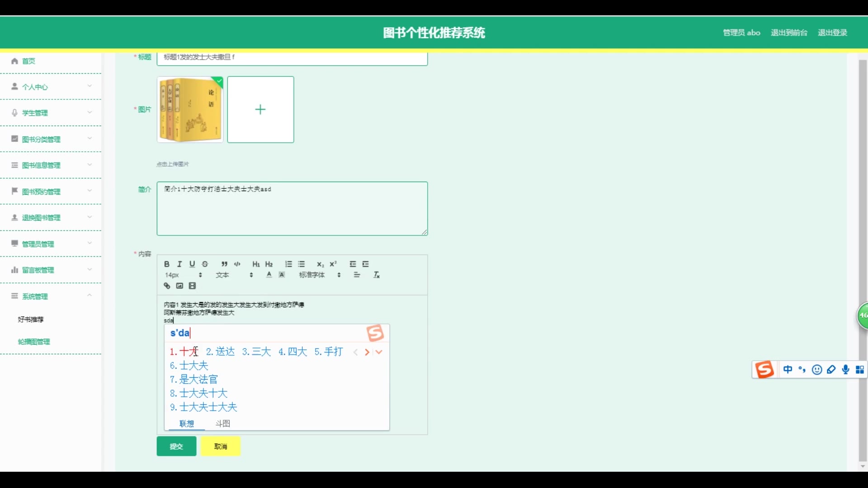Click the green 提交 button
This screenshot has height=488, width=868.
[176, 446]
